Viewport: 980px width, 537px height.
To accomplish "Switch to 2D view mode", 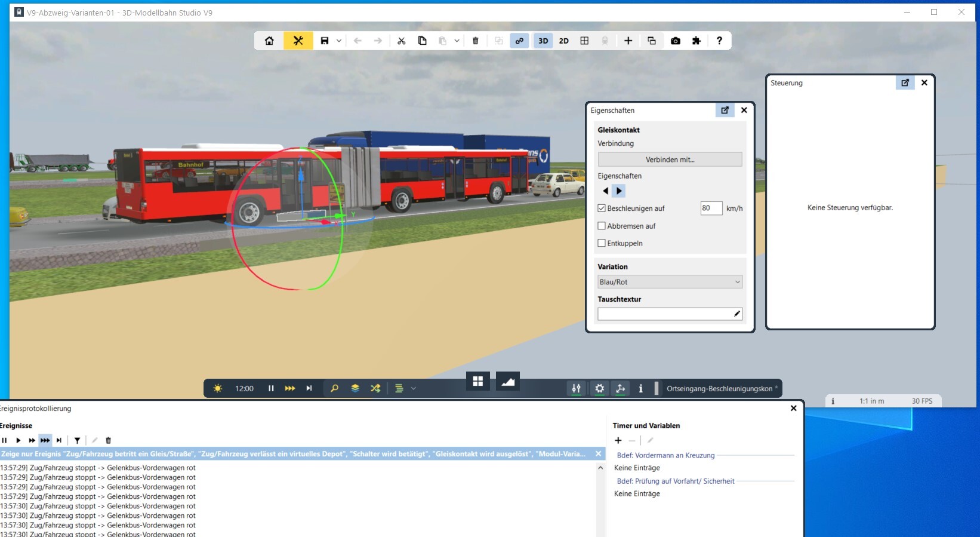I will click(563, 41).
